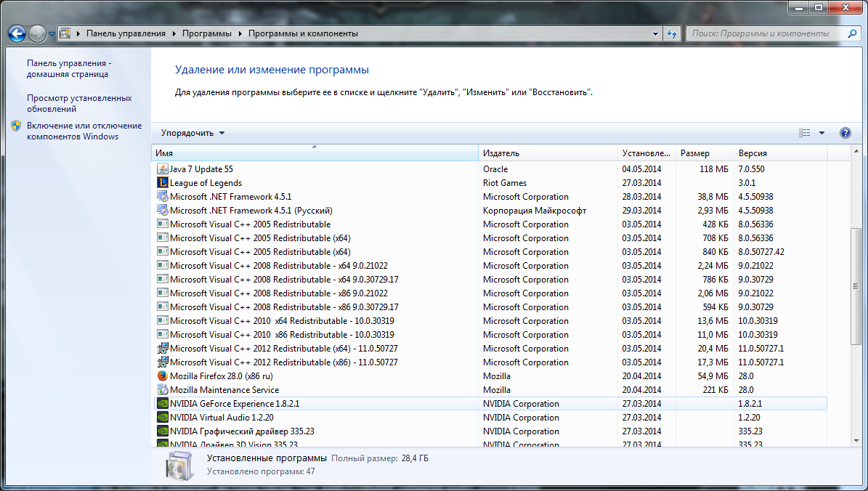Select Microsoft .NET Framework 4.5.1 entry
The width and height of the screenshot is (868, 491).
tap(490, 197)
